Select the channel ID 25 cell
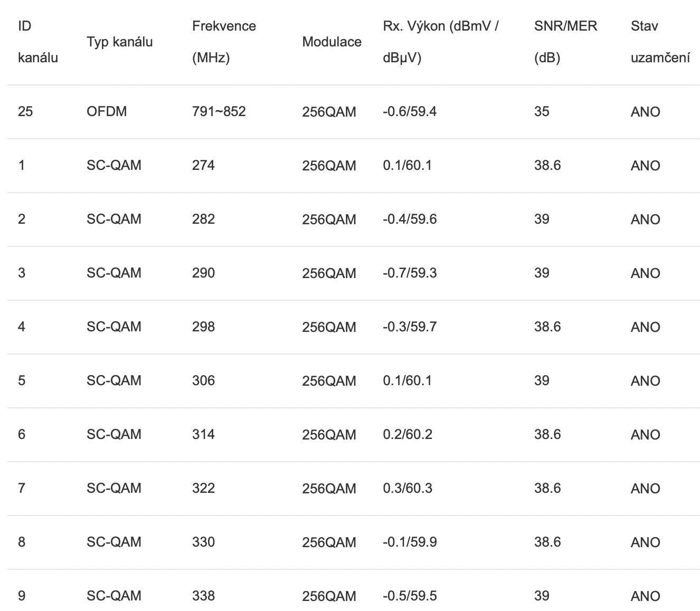Screen dimensions: 700x611 tap(25, 111)
